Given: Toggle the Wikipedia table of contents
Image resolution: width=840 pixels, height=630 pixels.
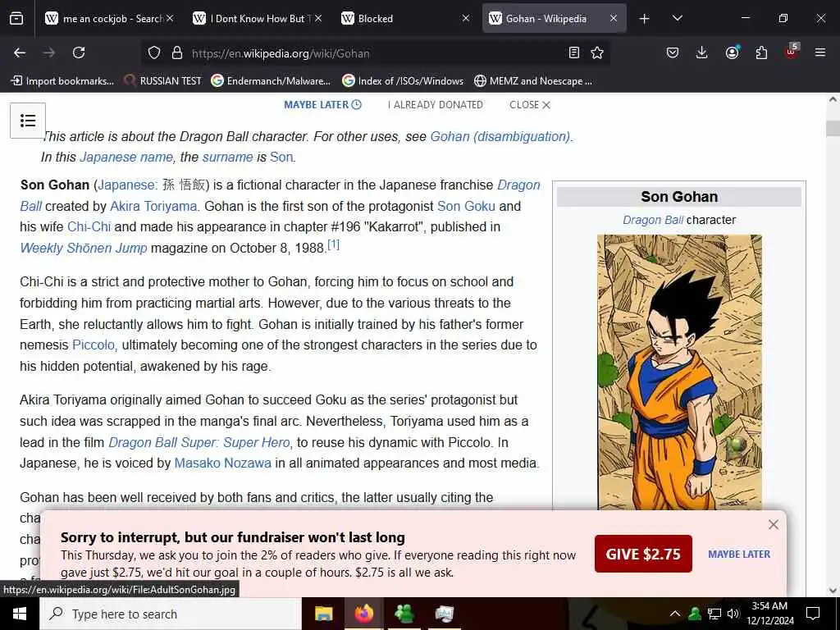Looking at the screenshot, I should click(28, 121).
